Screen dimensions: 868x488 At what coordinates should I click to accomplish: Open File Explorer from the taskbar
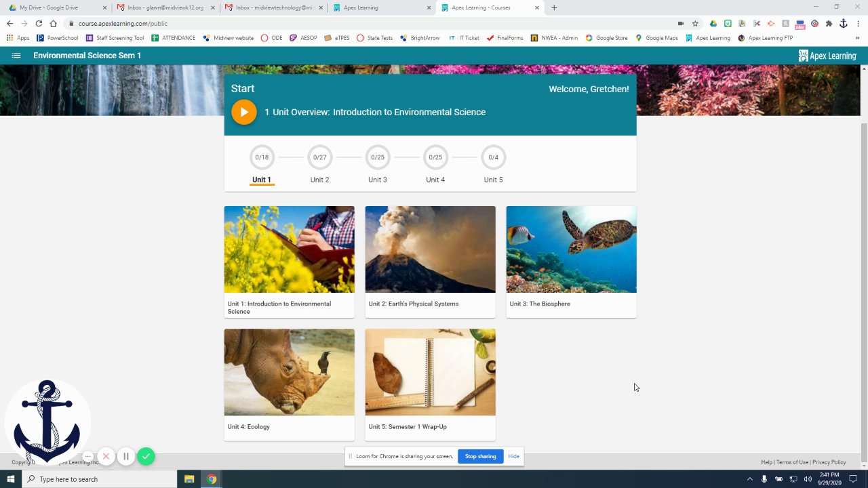[x=189, y=479]
